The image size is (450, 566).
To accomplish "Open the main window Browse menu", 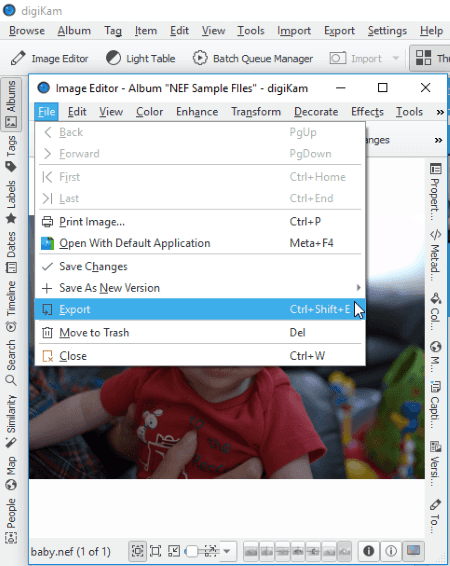I will click(x=27, y=31).
